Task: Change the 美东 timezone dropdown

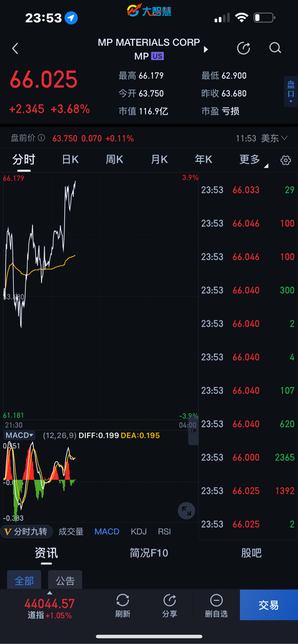Action: click(x=274, y=138)
